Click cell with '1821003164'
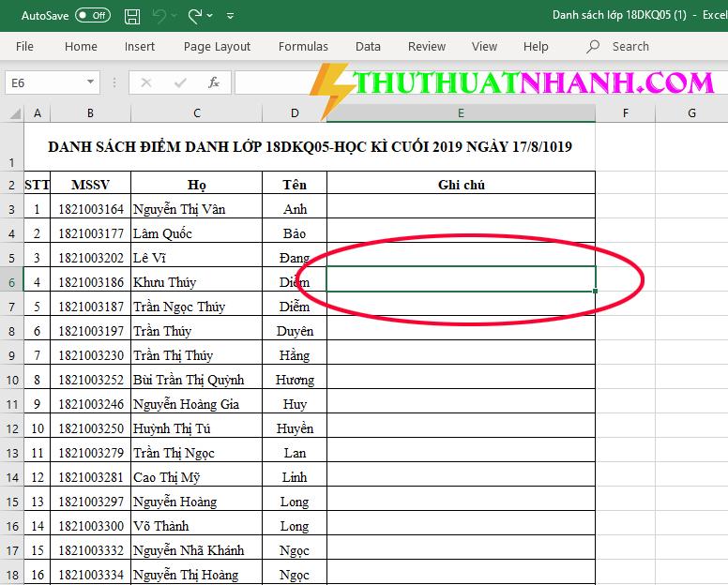Image resolution: width=728 pixels, height=585 pixels. [x=91, y=206]
